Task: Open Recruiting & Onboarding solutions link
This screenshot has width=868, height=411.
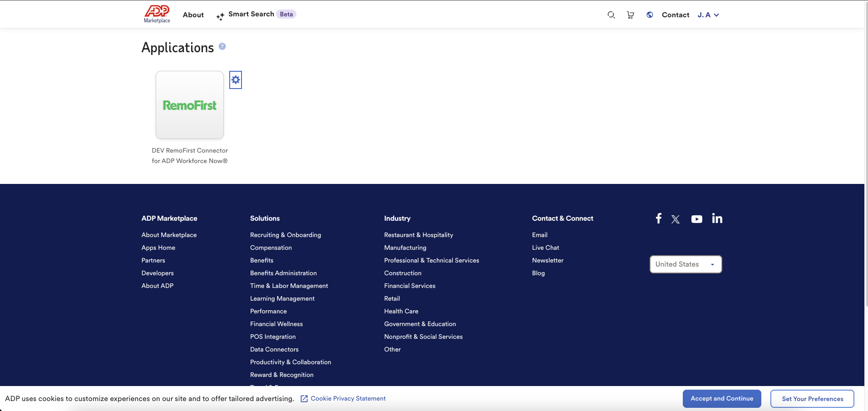Action: pyautogui.click(x=286, y=235)
